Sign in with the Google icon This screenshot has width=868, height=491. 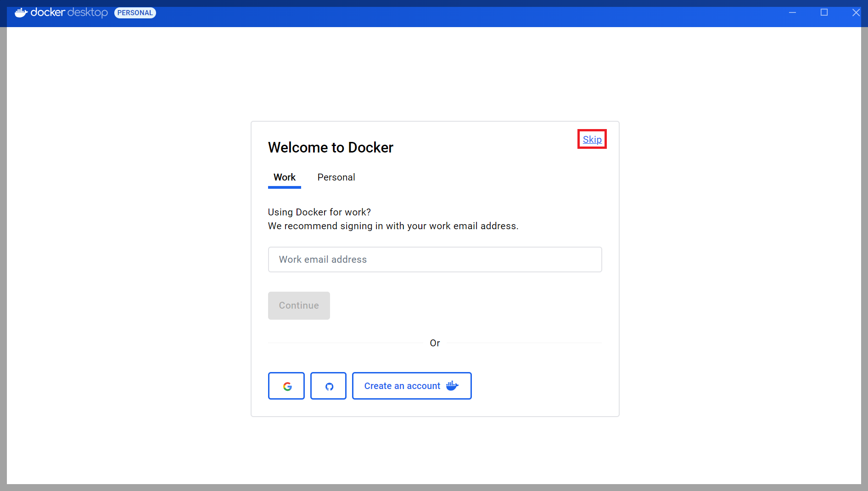point(286,386)
